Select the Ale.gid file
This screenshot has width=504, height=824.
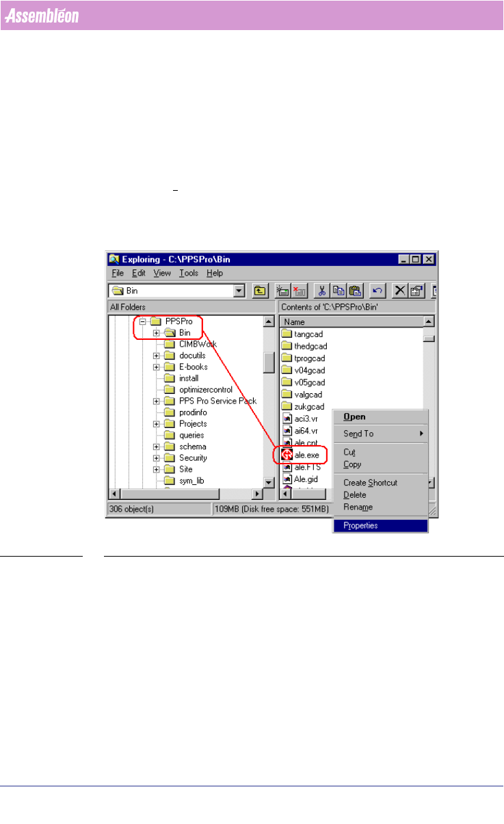[299, 479]
